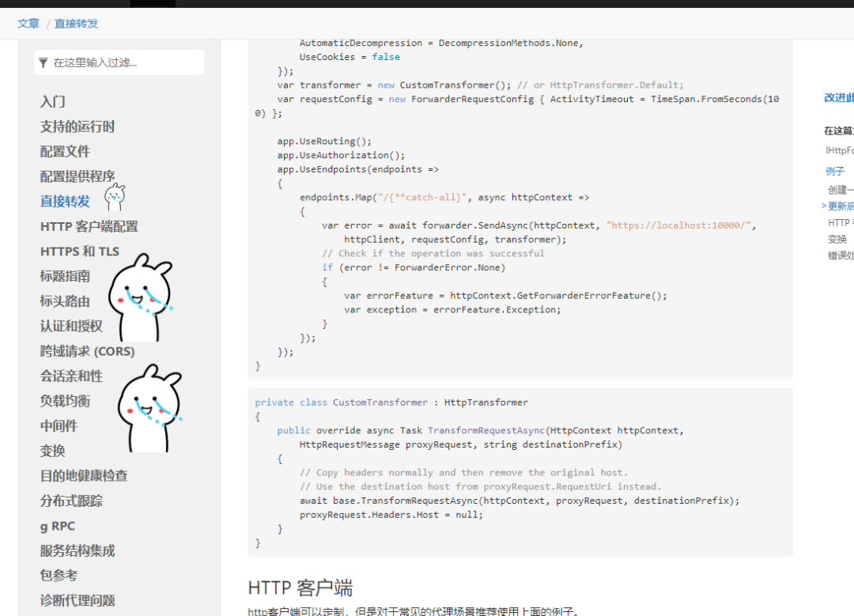Screen dimensions: 854x616
Task: Jump to 变换 in the right outline
Action: 837,239
